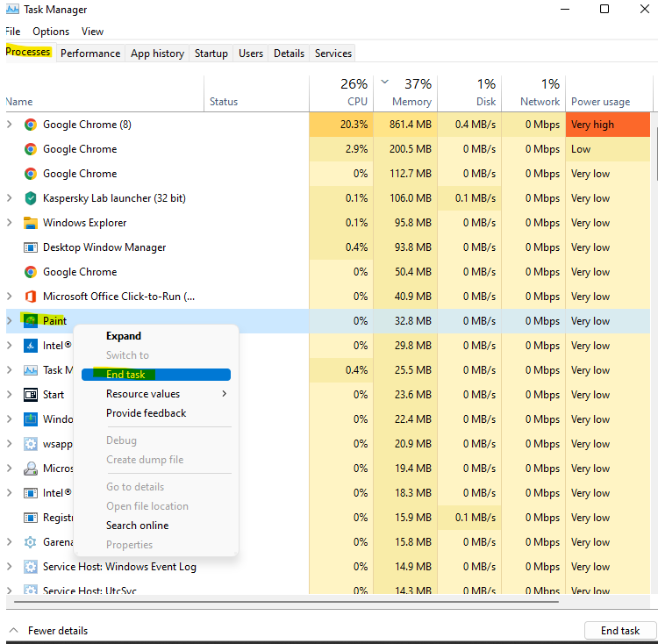Click the Microsoft Office Click-to-Run icon

point(30,297)
